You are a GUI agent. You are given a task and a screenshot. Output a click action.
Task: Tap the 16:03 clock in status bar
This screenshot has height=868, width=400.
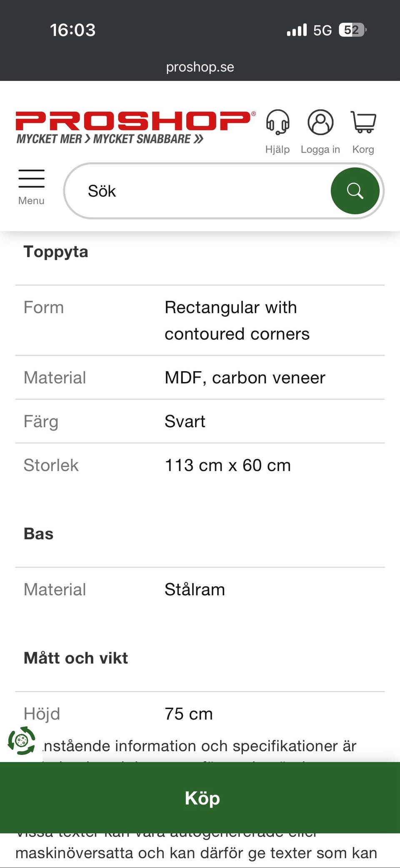[72, 30]
